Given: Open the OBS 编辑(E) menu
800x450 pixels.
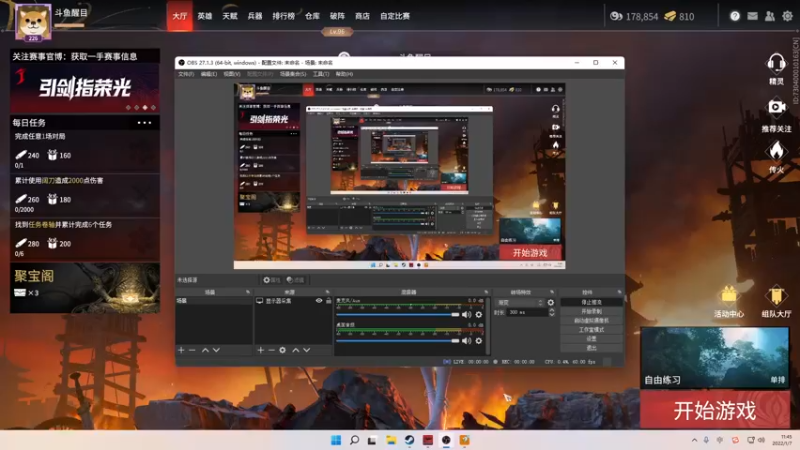Looking at the screenshot, I should (209, 74).
